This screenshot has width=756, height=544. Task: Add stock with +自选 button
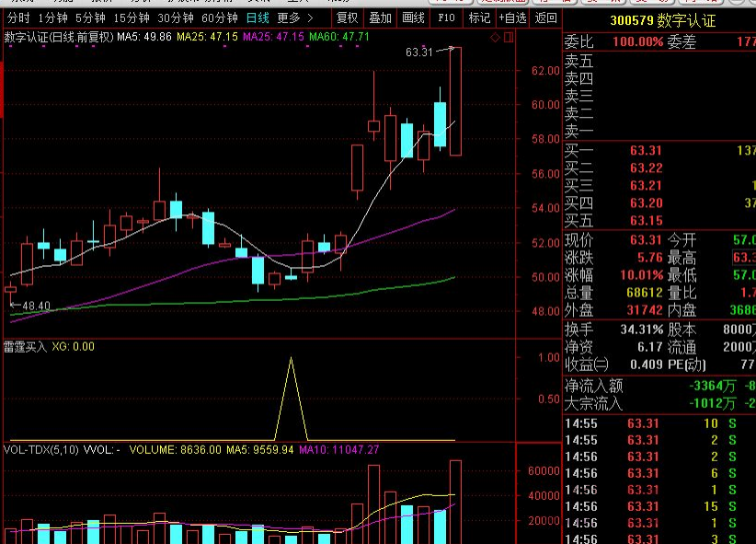511,17
